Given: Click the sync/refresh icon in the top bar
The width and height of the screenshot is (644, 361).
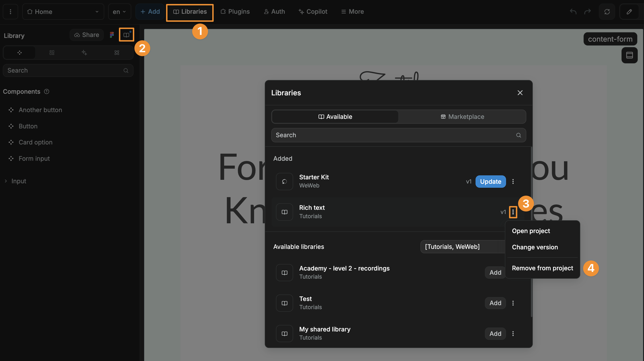Looking at the screenshot, I should click(607, 11).
